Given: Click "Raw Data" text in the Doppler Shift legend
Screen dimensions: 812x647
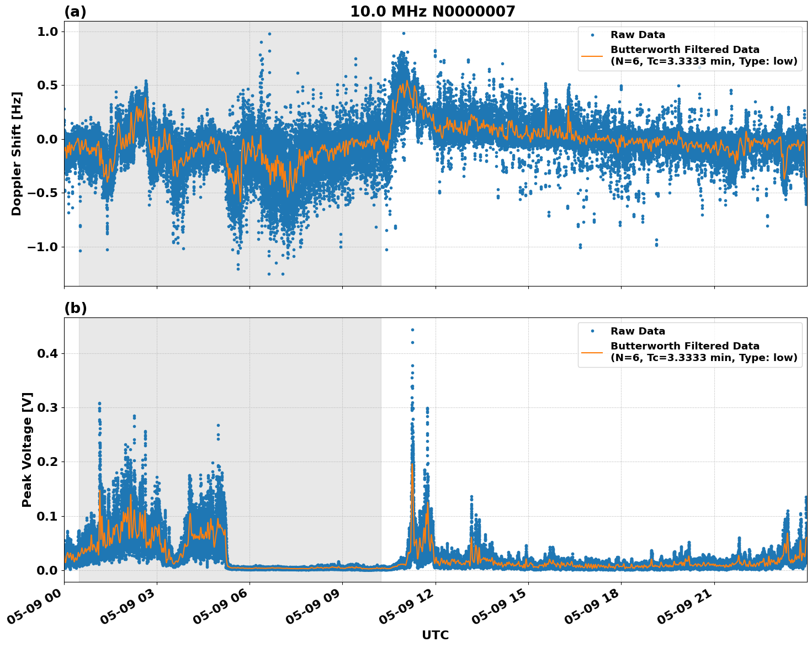Looking at the screenshot, I should tap(638, 35).
